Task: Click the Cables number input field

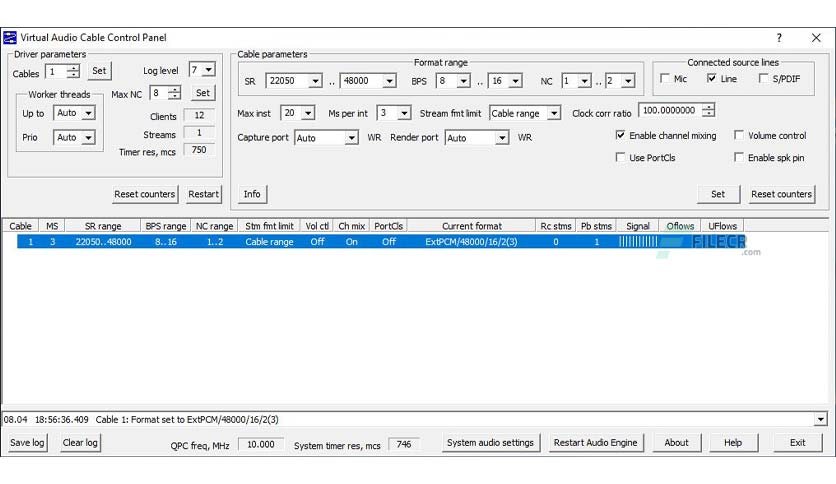Action: coord(56,71)
